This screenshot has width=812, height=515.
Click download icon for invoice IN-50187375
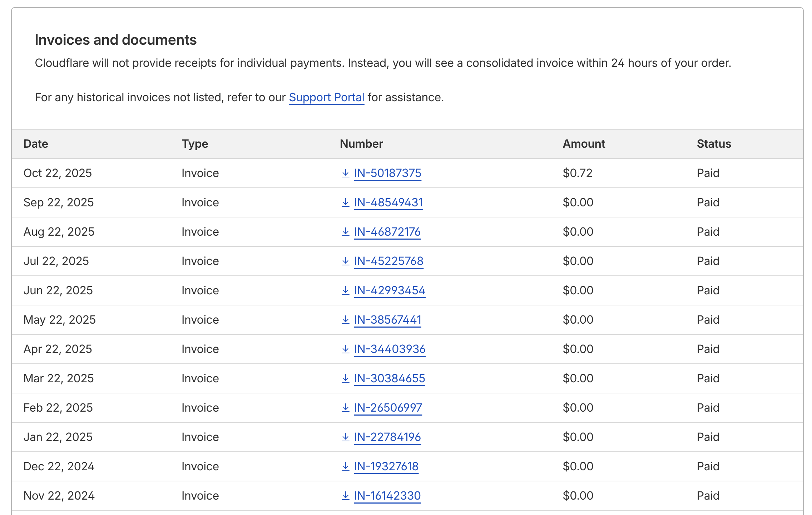tap(345, 173)
